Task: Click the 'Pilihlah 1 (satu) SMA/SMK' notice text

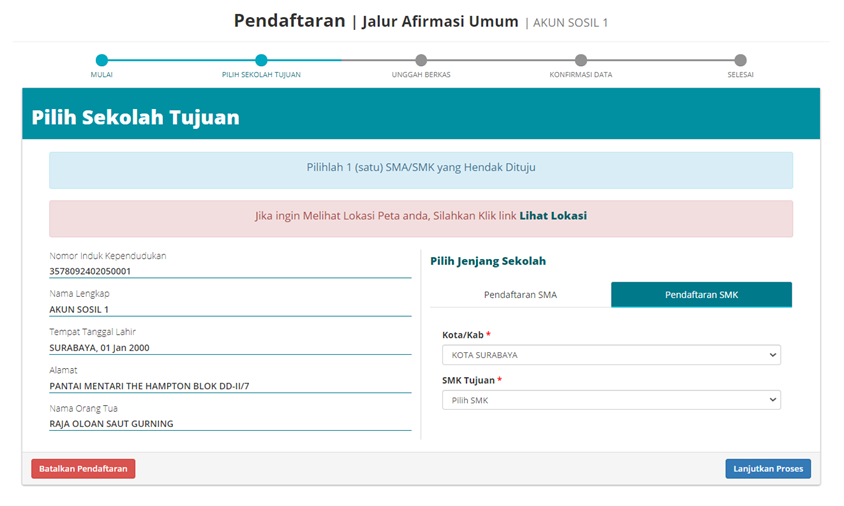Action: click(x=421, y=167)
